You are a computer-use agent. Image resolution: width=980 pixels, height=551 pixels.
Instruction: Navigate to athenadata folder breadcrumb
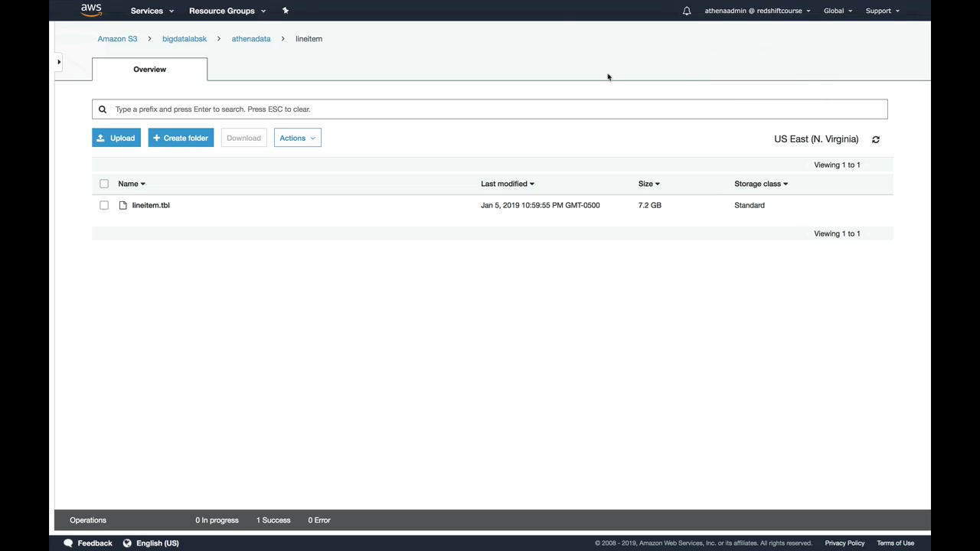point(251,38)
